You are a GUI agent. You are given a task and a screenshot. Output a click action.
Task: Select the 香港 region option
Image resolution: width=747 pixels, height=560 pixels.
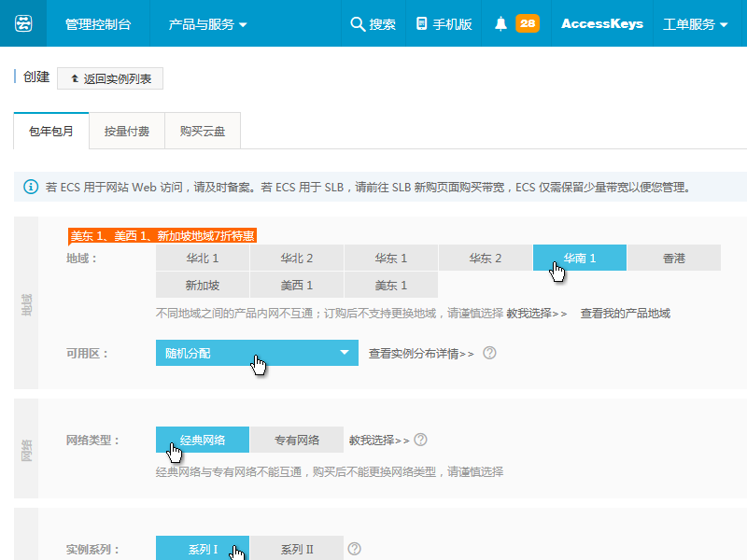tap(673, 259)
